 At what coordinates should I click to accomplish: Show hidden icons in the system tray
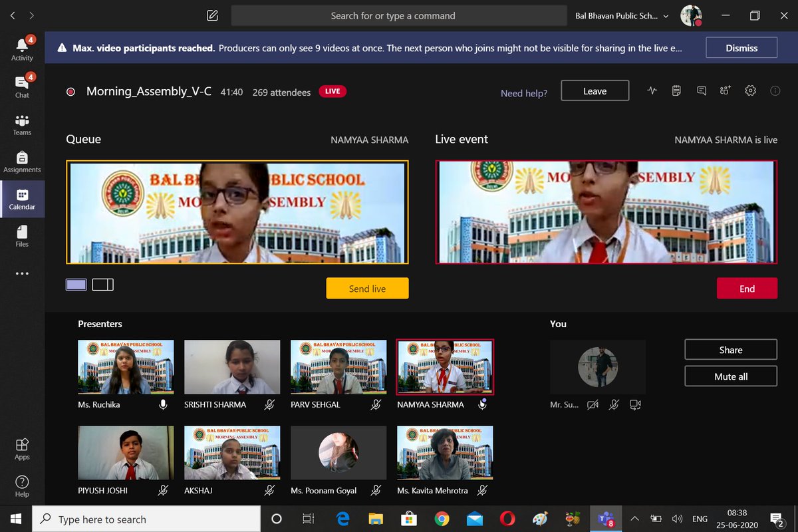click(634, 519)
